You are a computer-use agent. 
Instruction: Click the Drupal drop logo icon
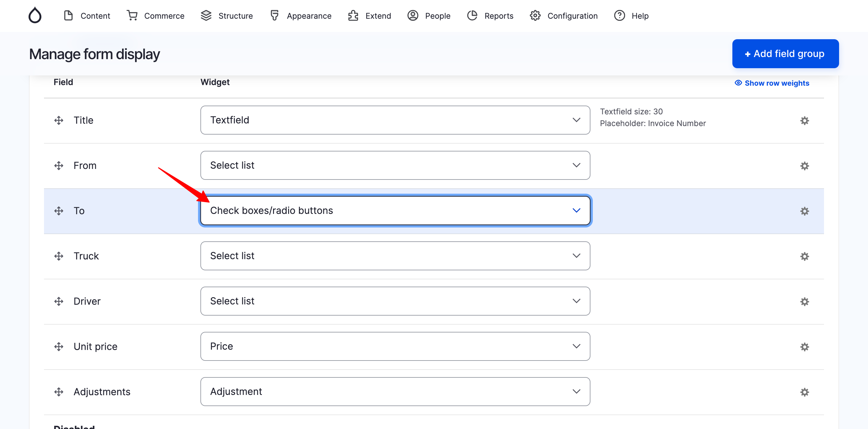(35, 15)
